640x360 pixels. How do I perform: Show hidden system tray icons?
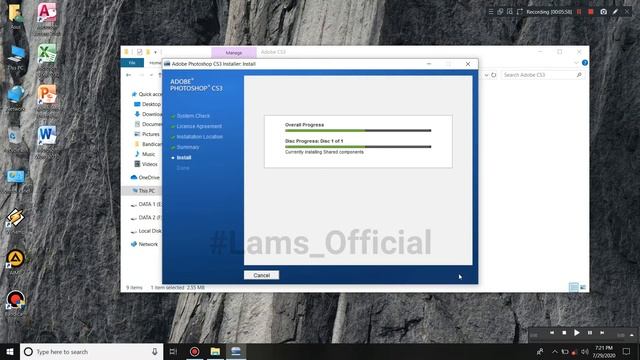point(555,351)
